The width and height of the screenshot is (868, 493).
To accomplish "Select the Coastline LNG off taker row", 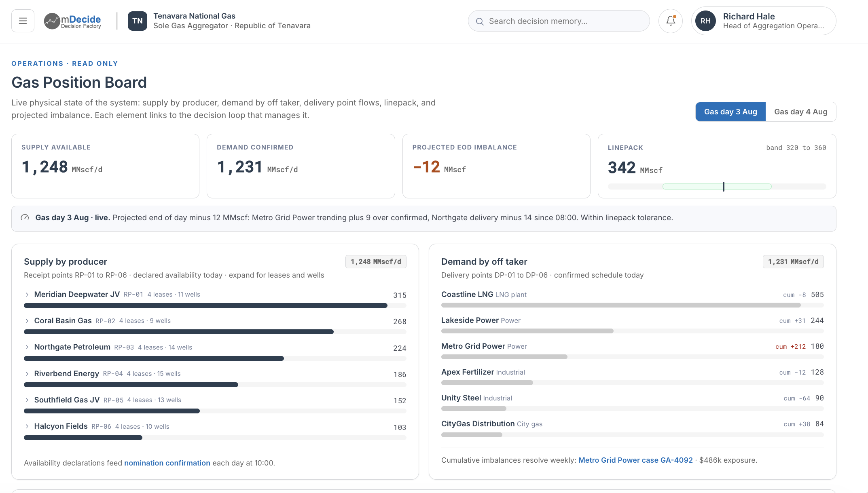I will (632, 299).
